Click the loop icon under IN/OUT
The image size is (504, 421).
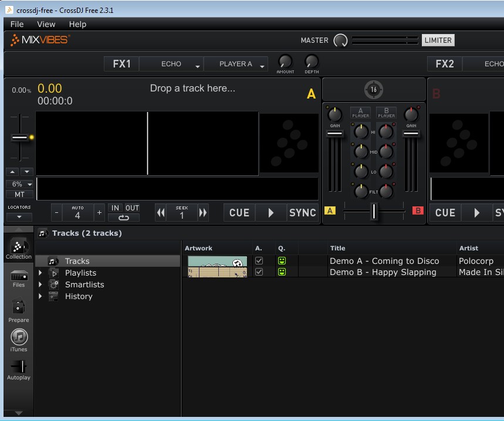coord(124,218)
